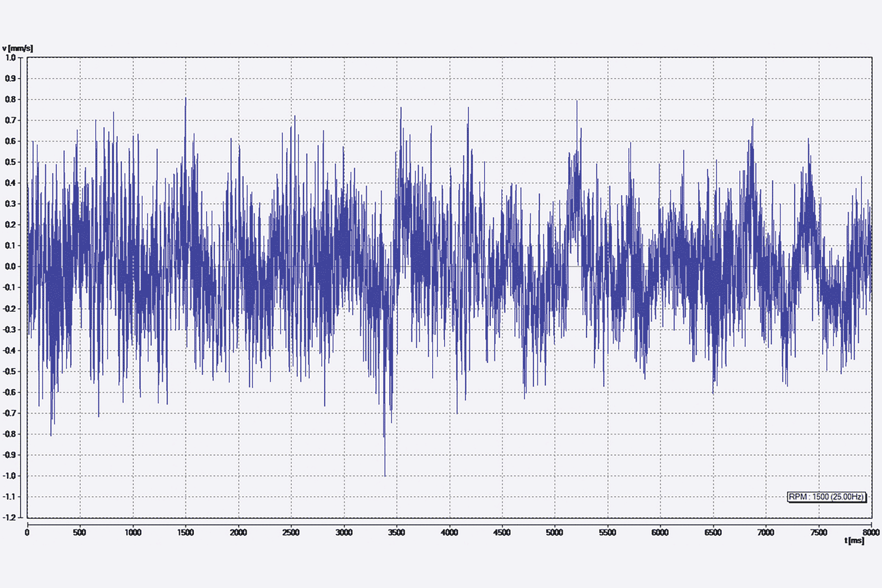This screenshot has width=882, height=588.
Task: Click the 0.8 velocity axis label
Action: click(x=11, y=99)
